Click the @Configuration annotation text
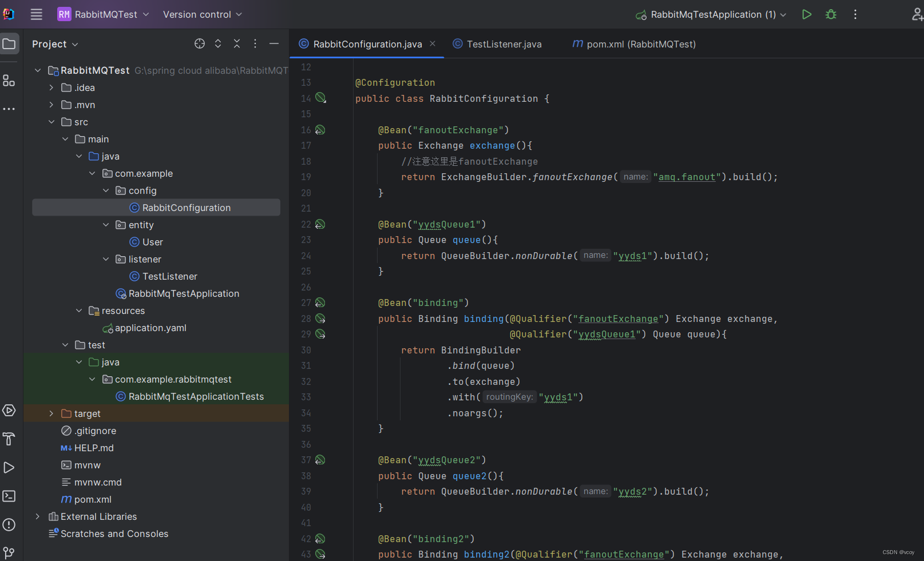The width and height of the screenshot is (924, 561). coord(395,83)
